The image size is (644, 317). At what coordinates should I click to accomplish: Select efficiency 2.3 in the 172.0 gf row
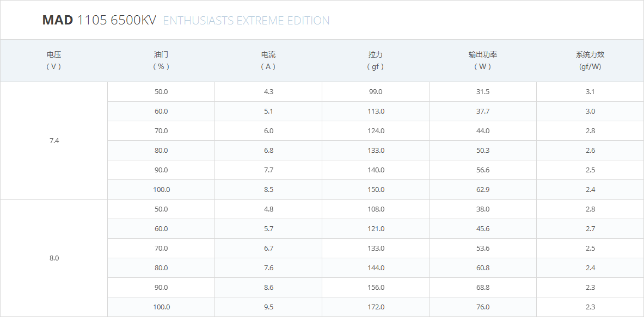point(590,307)
